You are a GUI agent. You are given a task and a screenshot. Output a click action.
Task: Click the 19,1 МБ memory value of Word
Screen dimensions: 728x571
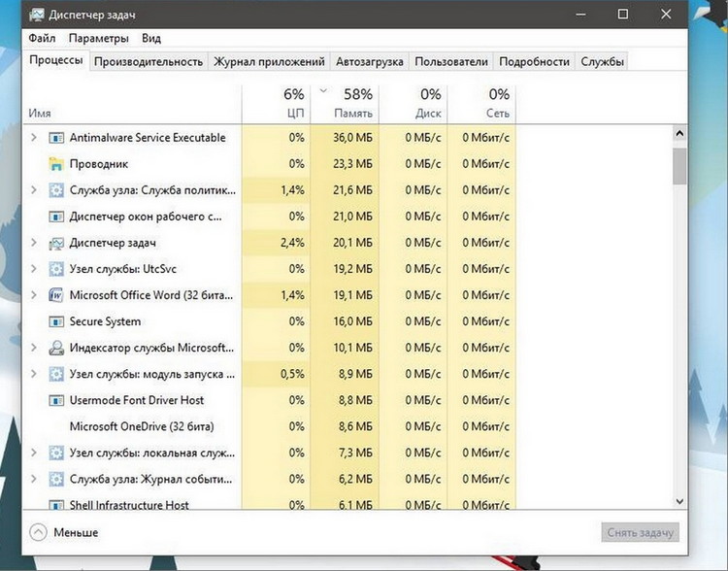coord(353,295)
